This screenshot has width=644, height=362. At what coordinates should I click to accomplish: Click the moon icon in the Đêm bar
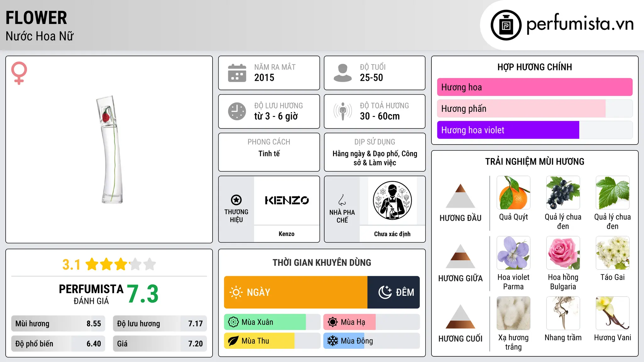(385, 292)
